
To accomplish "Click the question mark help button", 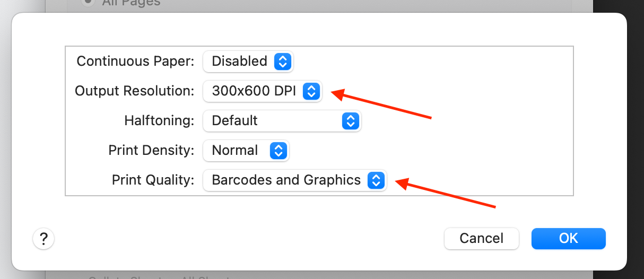I will pyautogui.click(x=43, y=239).
